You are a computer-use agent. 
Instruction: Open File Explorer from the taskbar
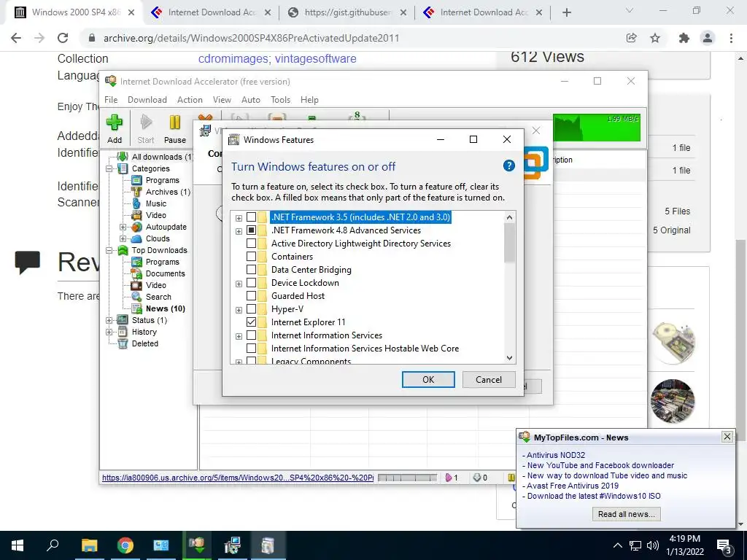point(89,545)
